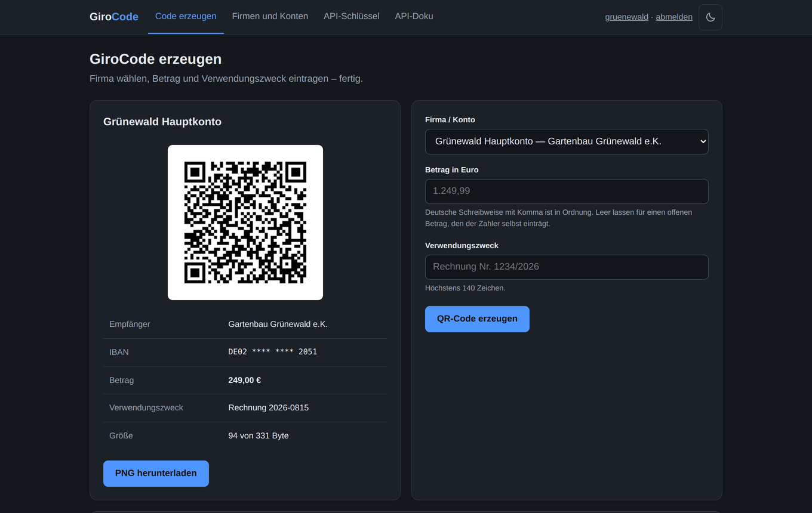Image resolution: width=812 pixels, height=513 pixels.
Task: Select the Höchstens 140 Zeichen hint
Action: [x=465, y=288]
